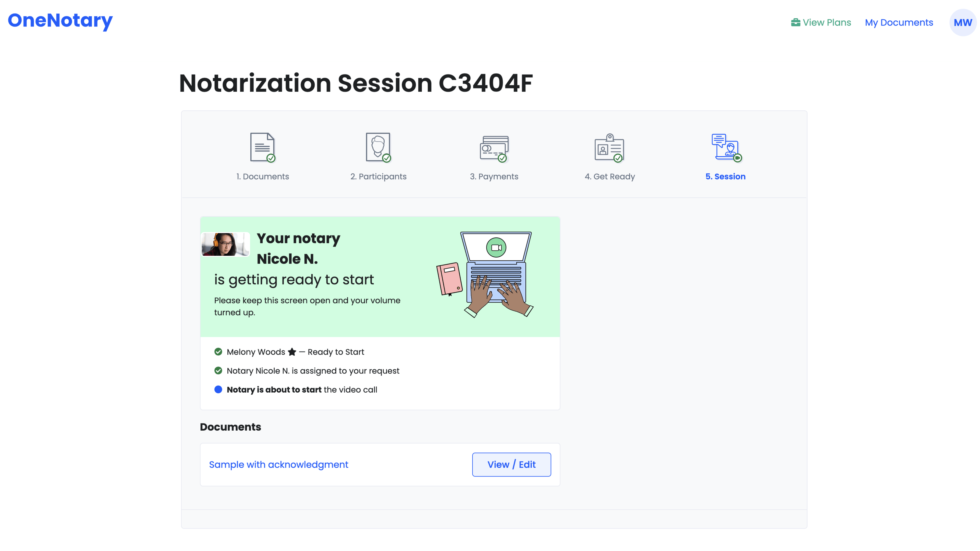Click green checkmark beside Melony Woods status
Screen dimensions: 980x551
[x=218, y=352]
